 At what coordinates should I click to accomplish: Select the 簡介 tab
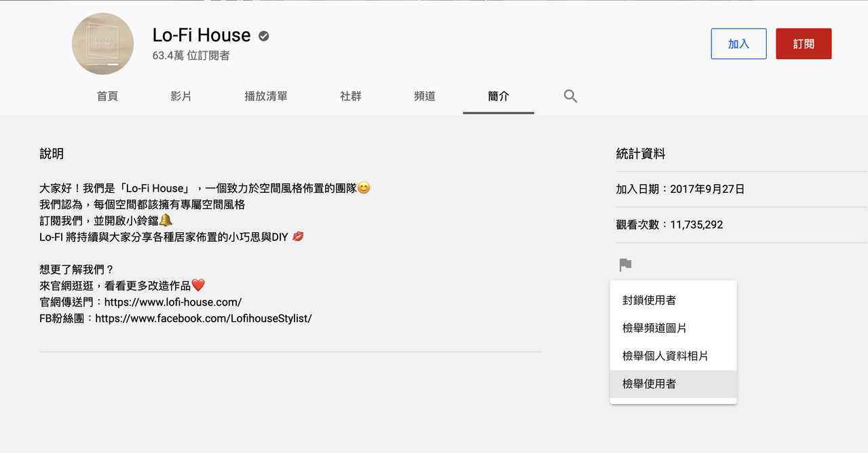pos(499,96)
